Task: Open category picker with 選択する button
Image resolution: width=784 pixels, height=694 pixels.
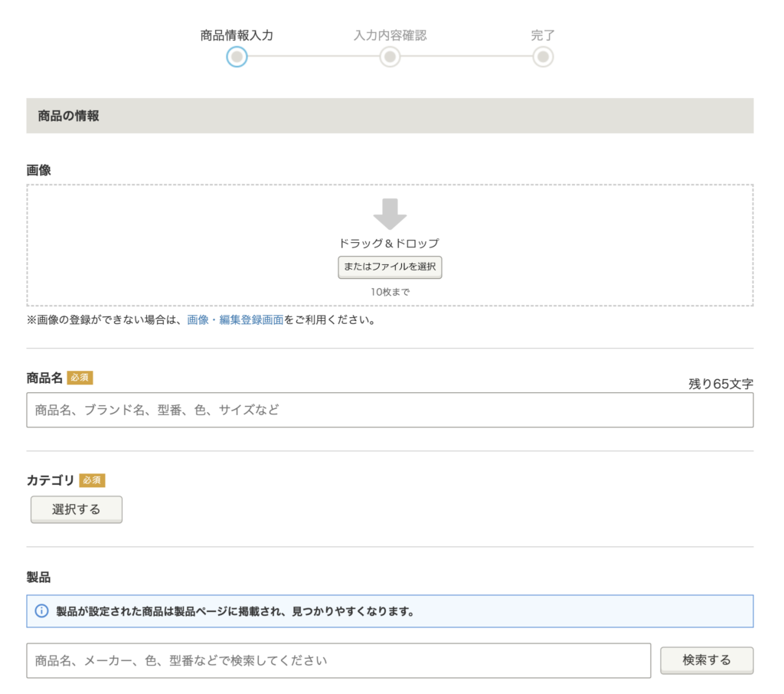Action: tap(77, 509)
